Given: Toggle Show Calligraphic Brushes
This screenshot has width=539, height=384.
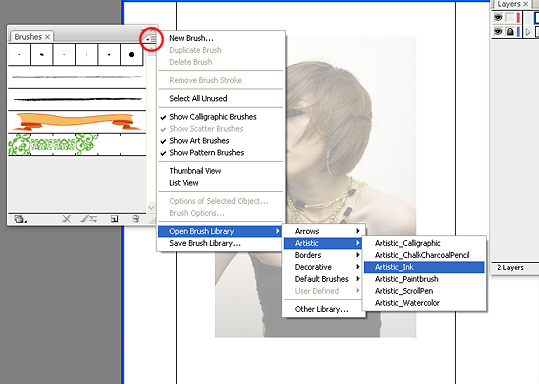Looking at the screenshot, I should [221, 117].
